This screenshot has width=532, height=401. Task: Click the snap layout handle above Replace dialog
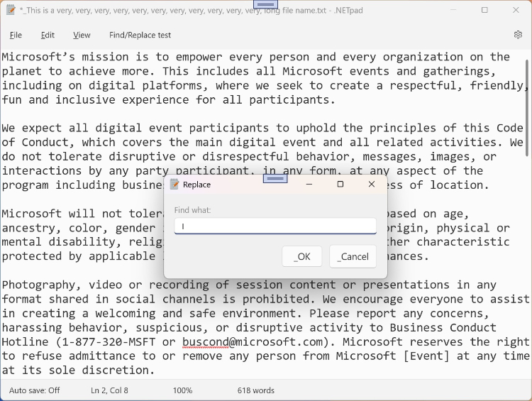pos(275,178)
